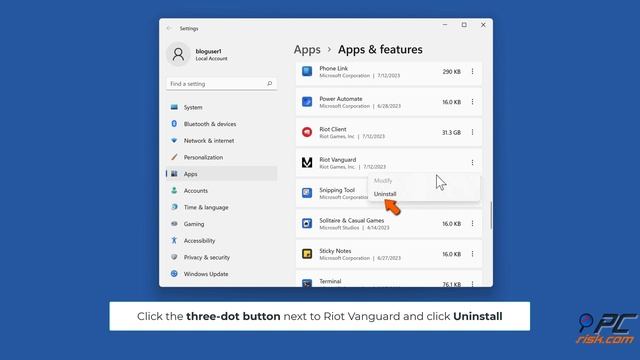Click the Apps breadcrumb link
This screenshot has width=640, height=360.
[307, 50]
